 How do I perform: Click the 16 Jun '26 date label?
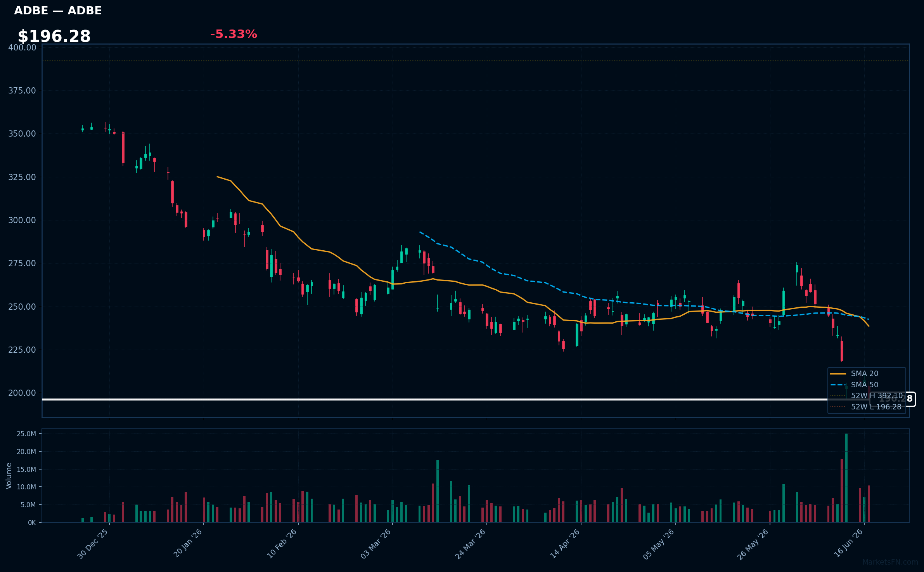(x=848, y=543)
